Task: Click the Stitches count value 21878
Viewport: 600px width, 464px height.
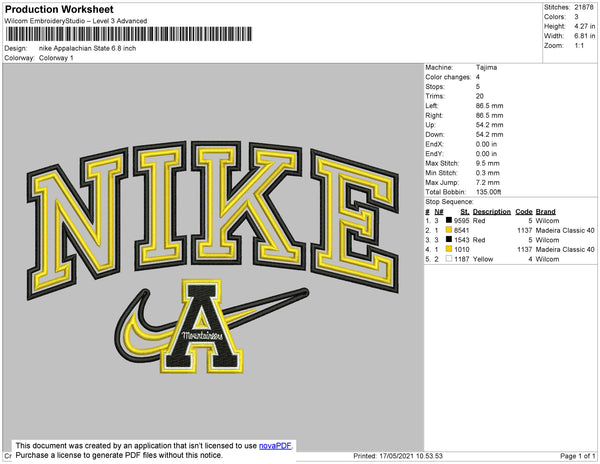Action: coord(585,7)
